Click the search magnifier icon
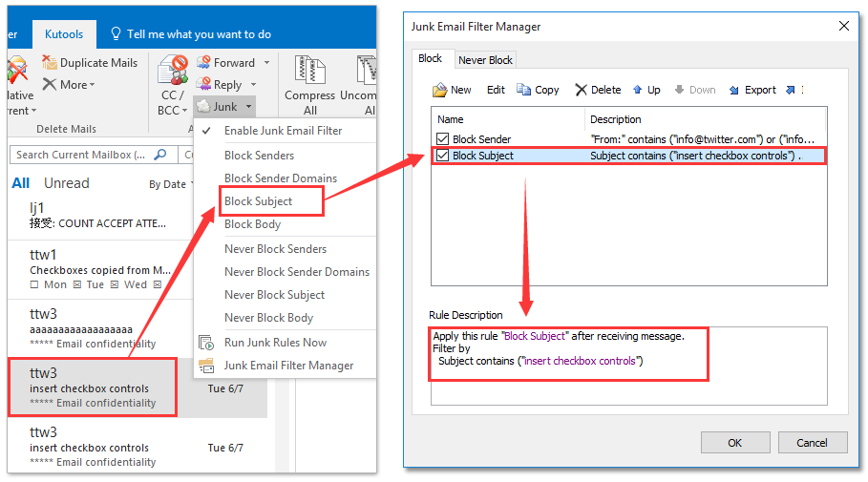This screenshot has height=482, width=868. (x=160, y=155)
